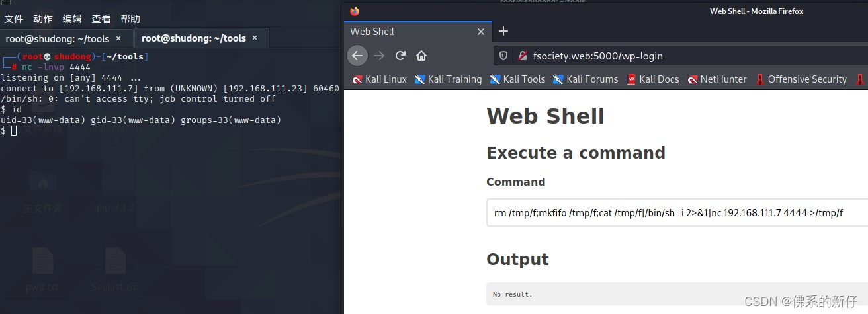Go back in Firefox
Image resolution: width=868 pixels, height=314 pixels.
357,56
